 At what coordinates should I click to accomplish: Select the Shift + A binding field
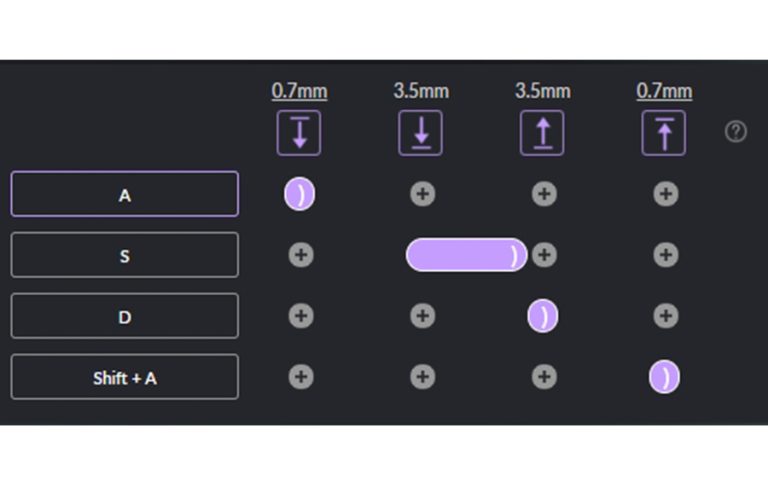tap(125, 377)
